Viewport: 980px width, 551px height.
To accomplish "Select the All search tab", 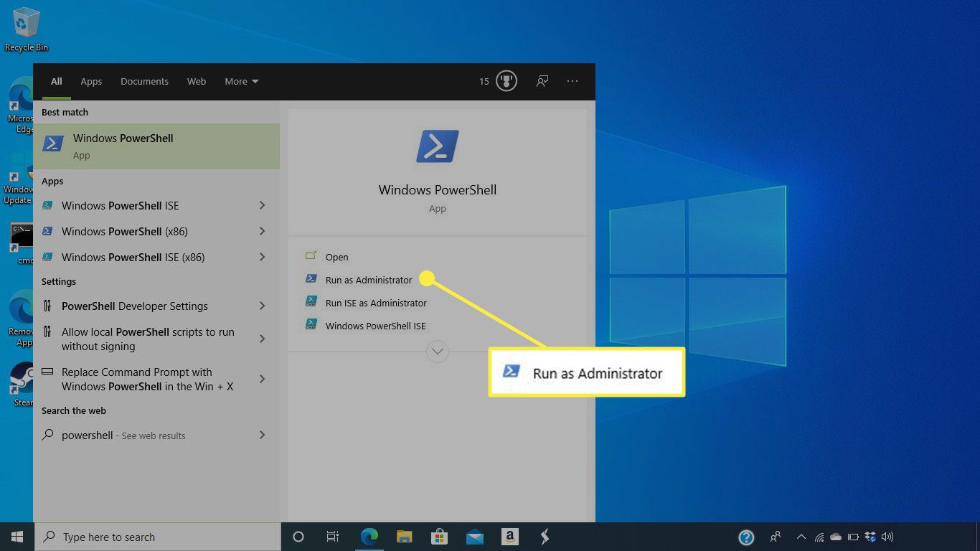I will (x=57, y=81).
